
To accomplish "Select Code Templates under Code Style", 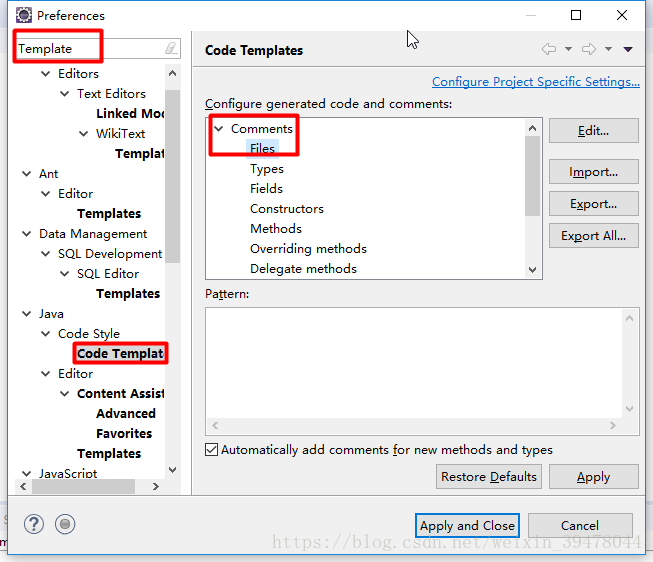I will coord(121,354).
